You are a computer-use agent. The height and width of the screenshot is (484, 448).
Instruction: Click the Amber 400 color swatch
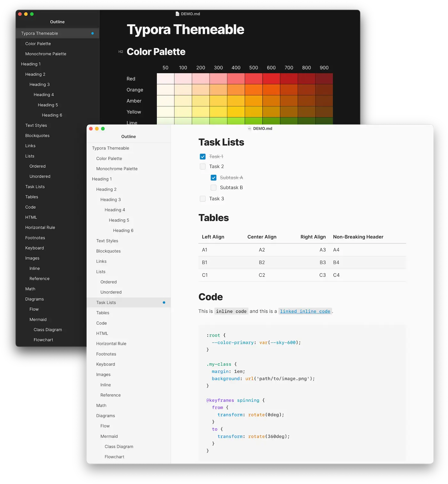click(x=236, y=101)
